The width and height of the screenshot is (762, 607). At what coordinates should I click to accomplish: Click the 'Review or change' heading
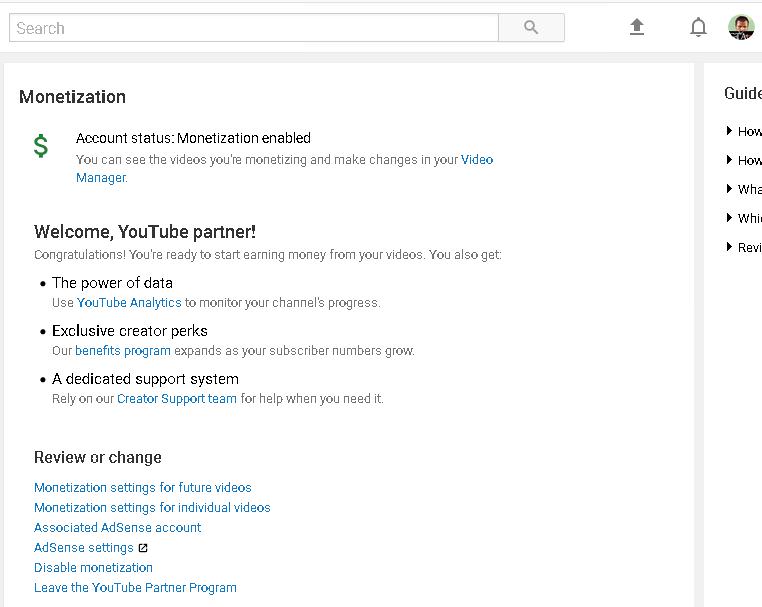pos(98,457)
